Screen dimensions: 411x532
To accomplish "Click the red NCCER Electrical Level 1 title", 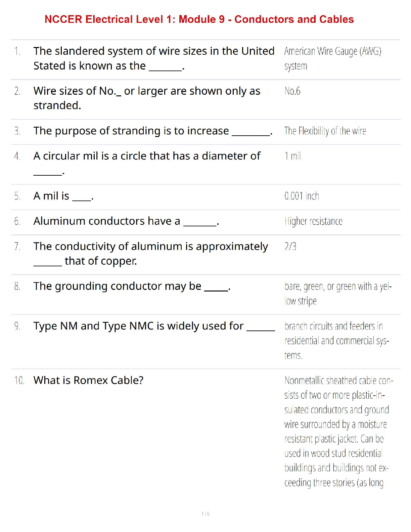I will point(199,19).
